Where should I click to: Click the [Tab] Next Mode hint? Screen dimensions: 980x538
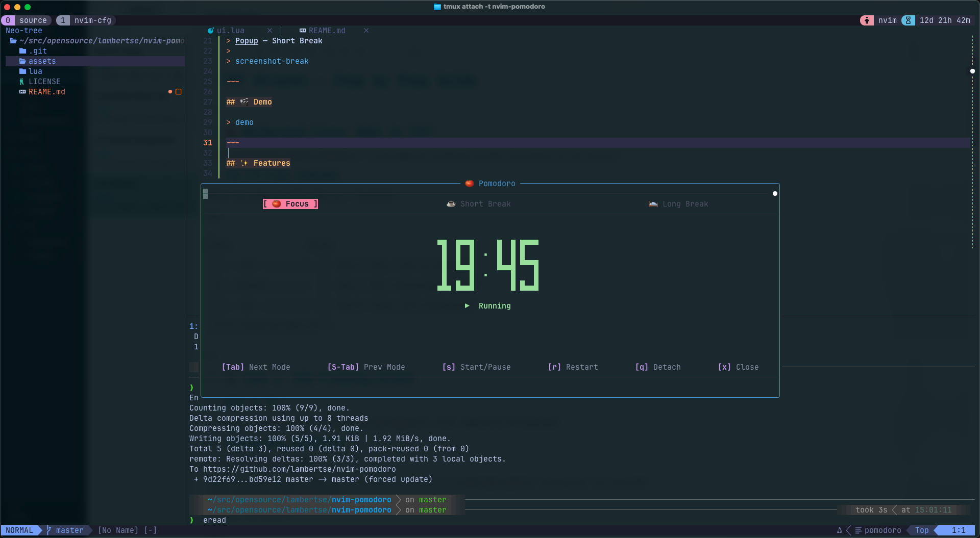[x=256, y=367]
